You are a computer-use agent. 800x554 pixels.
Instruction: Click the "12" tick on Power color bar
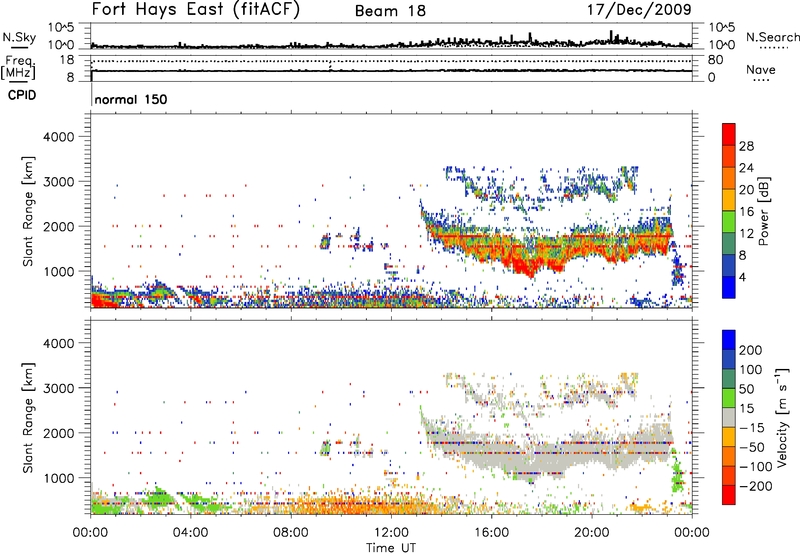tap(746, 234)
